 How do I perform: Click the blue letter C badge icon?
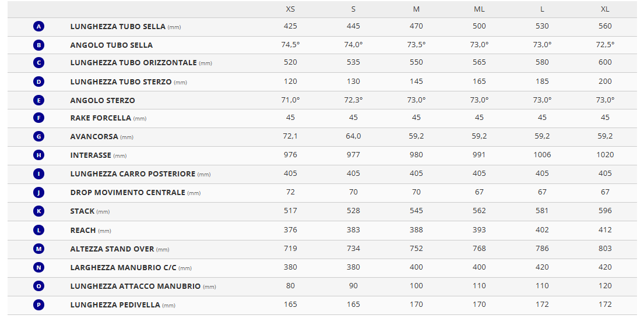(x=38, y=63)
